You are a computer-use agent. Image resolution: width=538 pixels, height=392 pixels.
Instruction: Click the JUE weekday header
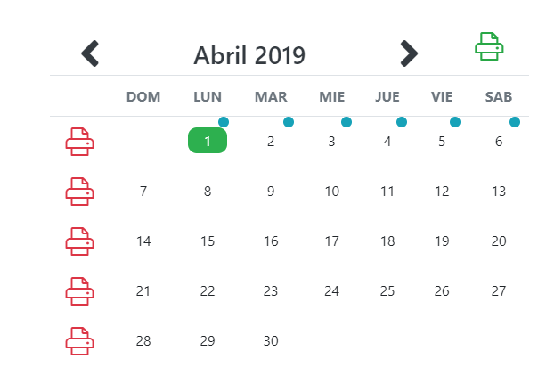pos(387,97)
